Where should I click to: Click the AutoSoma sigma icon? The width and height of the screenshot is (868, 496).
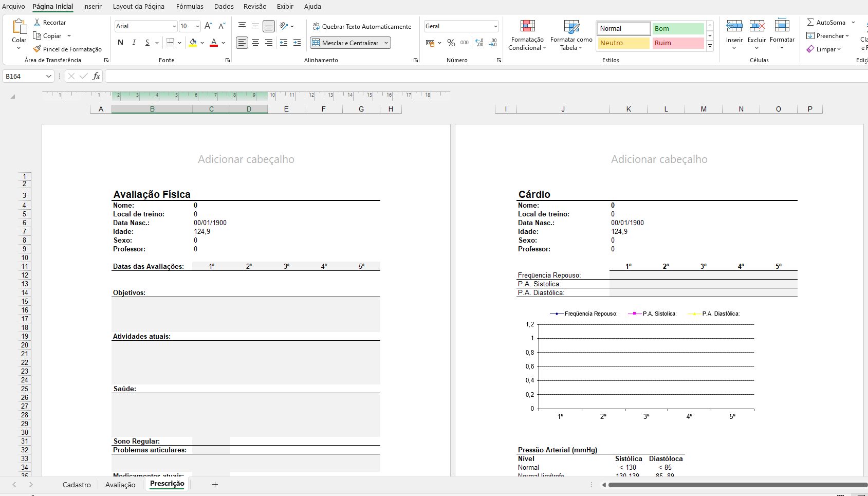pos(810,23)
